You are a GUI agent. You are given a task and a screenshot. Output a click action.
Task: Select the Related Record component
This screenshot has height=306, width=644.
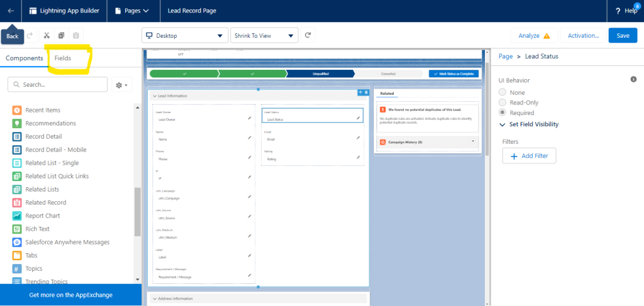click(x=45, y=202)
